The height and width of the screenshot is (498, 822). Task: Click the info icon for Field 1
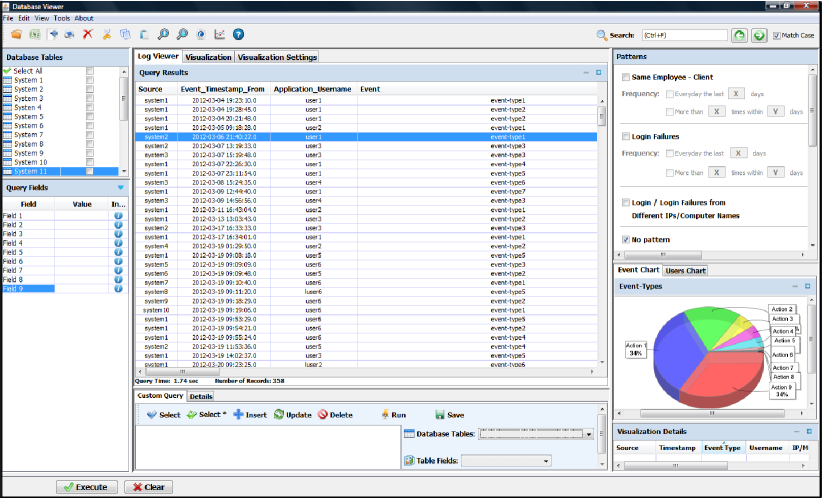coord(118,216)
